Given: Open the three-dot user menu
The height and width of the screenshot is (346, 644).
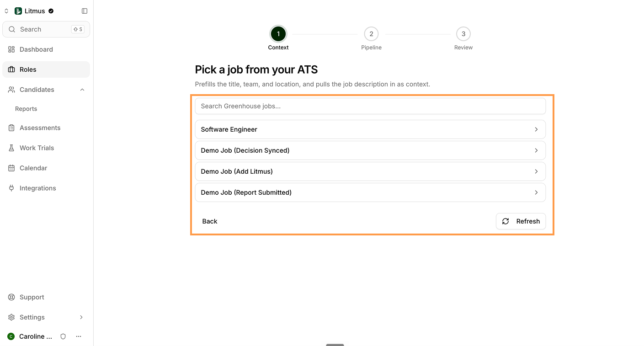Looking at the screenshot, I should pyautogui.click(x=79, y=336).
